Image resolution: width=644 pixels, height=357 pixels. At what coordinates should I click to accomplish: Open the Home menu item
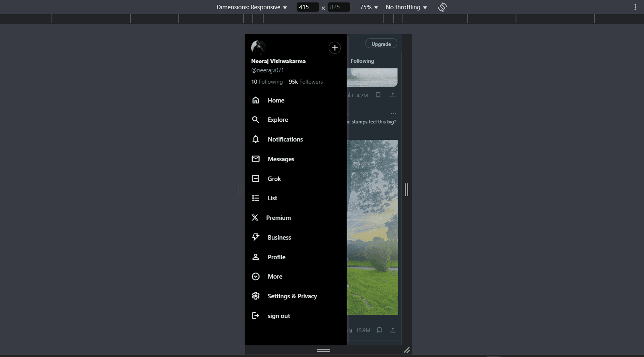[276, 101]
